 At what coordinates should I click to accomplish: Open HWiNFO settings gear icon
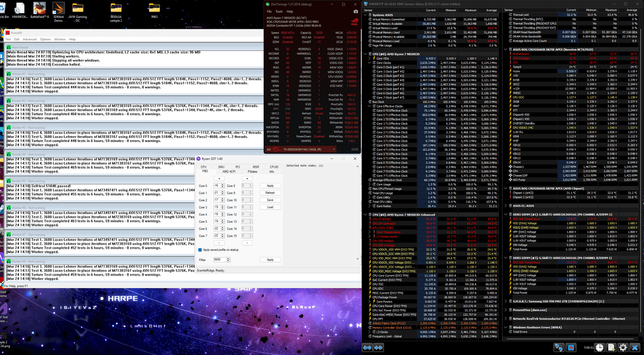623,347
